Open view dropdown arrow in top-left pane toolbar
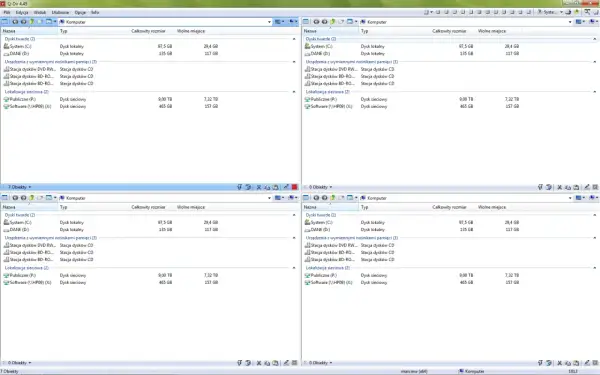Screen dimensions: 600x375 tap(55, 22)
